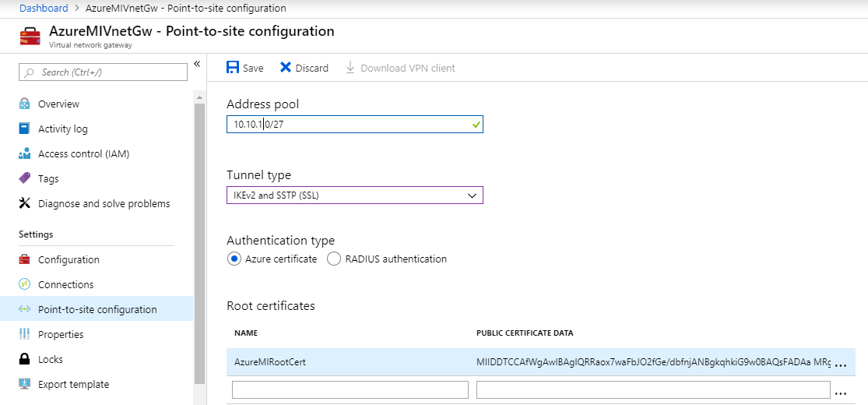Click the purple Tags icon
This screenshot has width=868, height=405.
coord(24,178)
